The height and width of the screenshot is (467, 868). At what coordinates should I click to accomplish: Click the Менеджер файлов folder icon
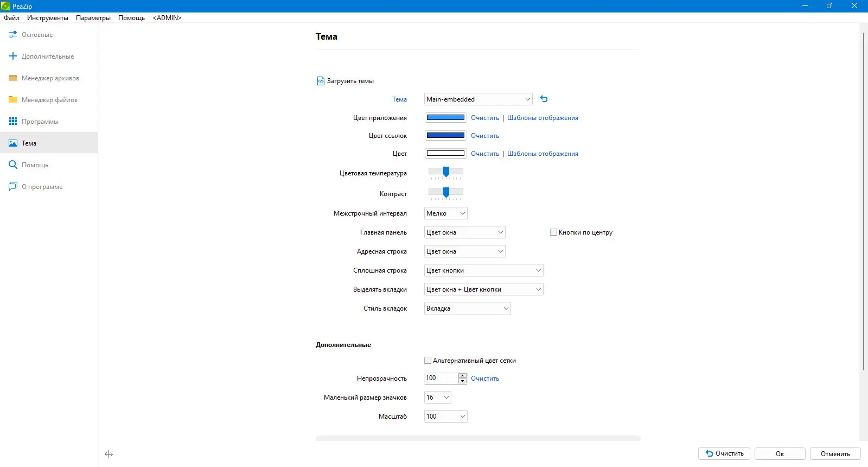pyautogui.click(x=13, y=99)
